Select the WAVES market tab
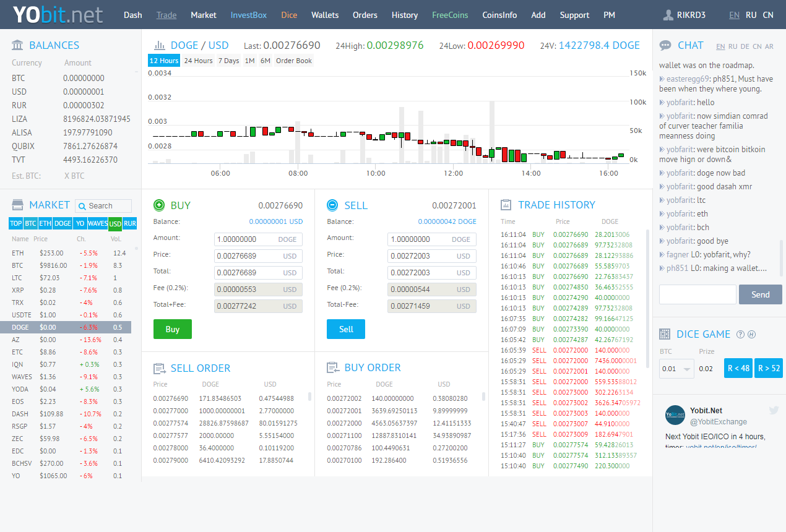786x532 pixels. pos(97,223)
